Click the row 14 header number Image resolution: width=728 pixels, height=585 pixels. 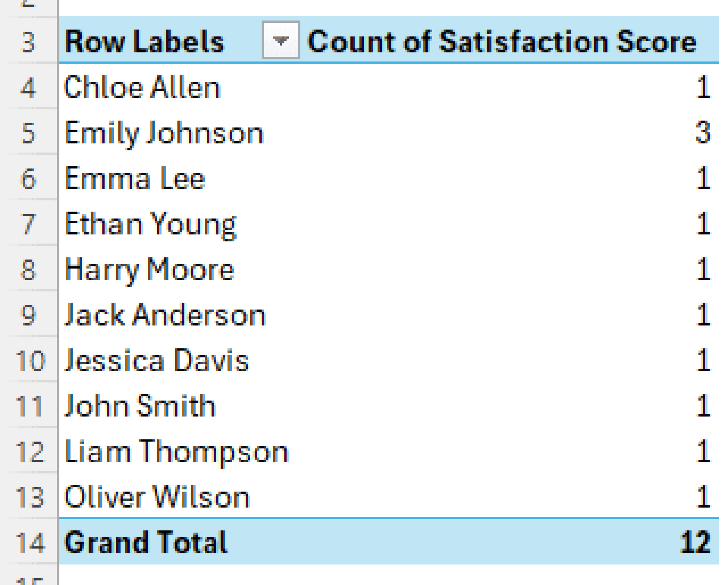(x=30, y=543)
